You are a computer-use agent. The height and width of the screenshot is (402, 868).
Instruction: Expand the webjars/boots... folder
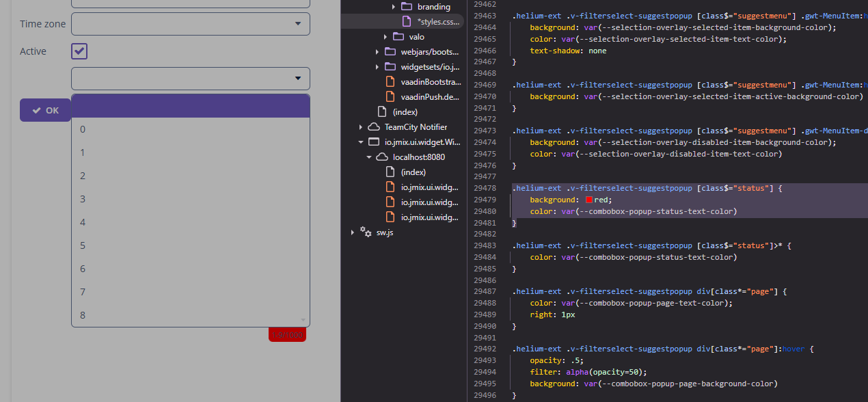[377, 52]
